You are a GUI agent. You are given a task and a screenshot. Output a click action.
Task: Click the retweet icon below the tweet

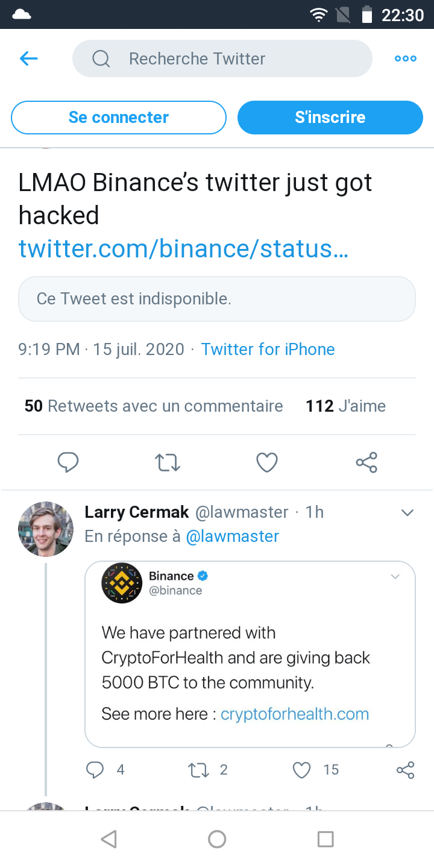click(x=167, y=462)
